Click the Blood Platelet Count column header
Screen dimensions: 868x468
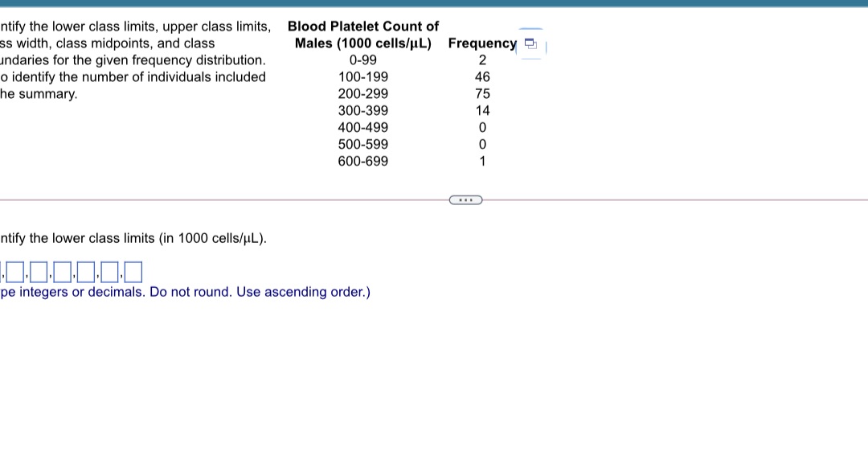pyautogui.click(x=362, y=35)
